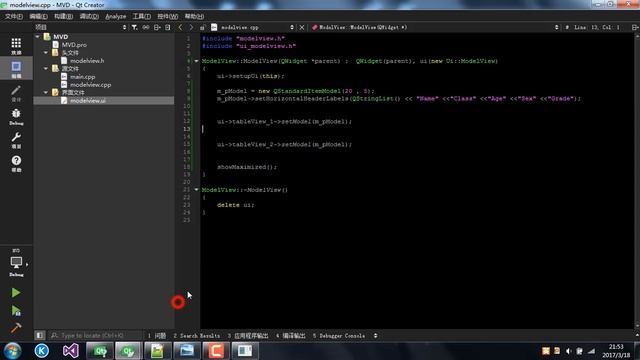Open Projects mode wrench icon
The image size is (640, 360).
(16, 140)
